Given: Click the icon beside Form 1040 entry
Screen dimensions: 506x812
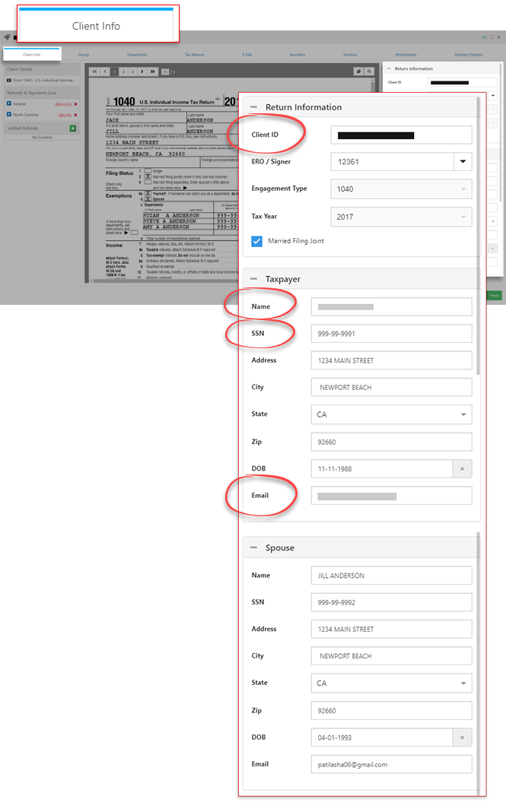Looking at the screenshot, I should [9, 81].
